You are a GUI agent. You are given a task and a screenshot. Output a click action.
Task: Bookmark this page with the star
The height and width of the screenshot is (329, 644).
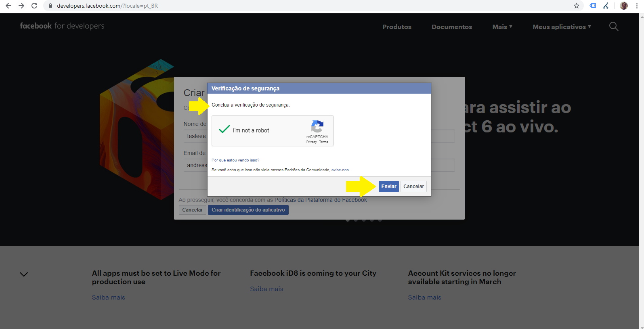[577, 6]
